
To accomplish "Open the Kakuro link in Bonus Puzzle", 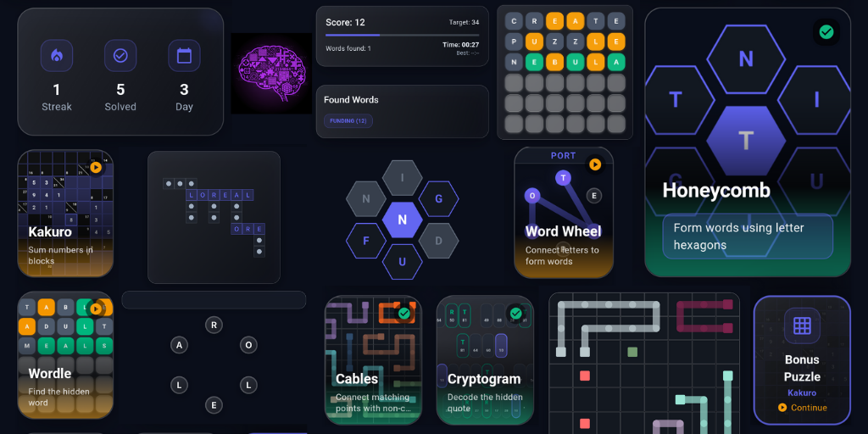I will [802, 392].
